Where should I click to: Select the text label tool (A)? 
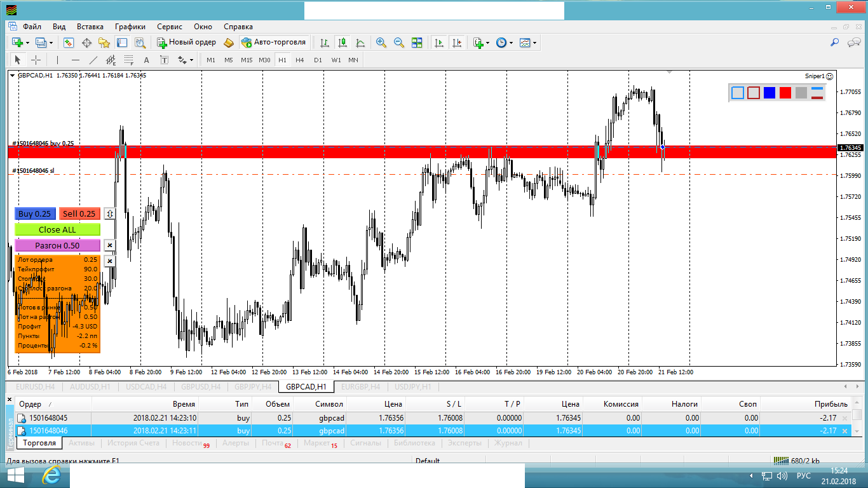coord(146,60)
